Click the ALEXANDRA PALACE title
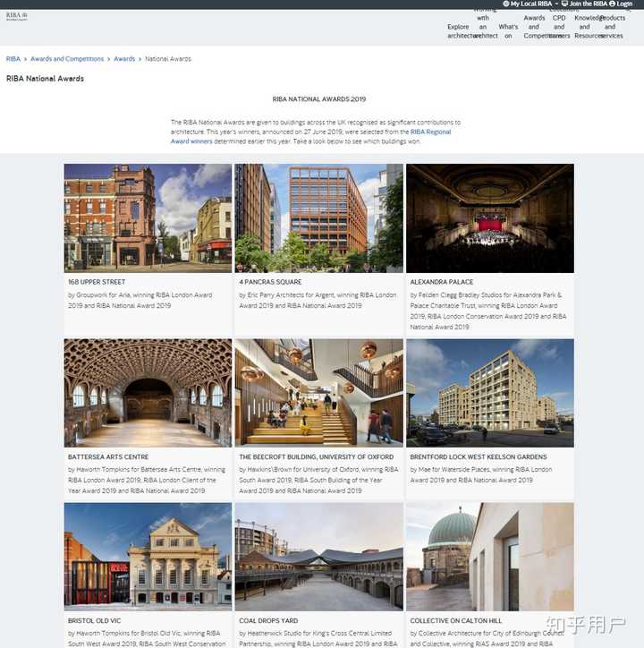This screenshot has width=644, height=648. pos(442,282)
